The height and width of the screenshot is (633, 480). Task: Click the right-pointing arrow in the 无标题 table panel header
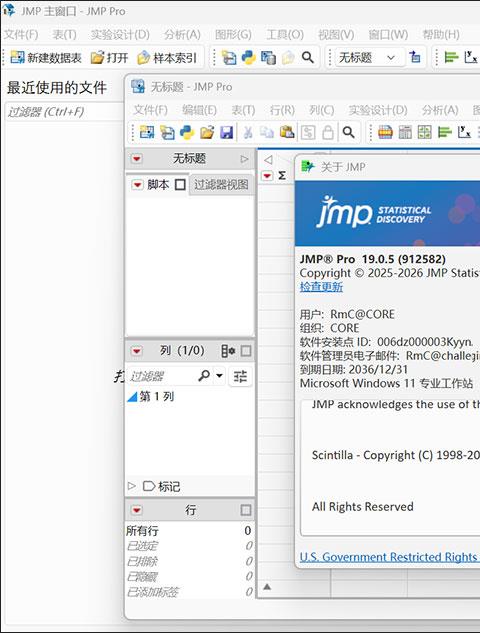pyautogui.click(x=244, y=159)
